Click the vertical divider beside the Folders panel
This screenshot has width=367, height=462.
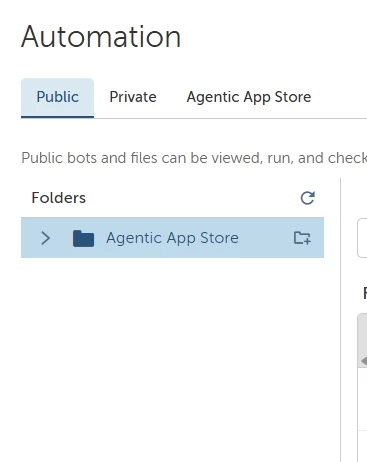(x=340, y=320)
